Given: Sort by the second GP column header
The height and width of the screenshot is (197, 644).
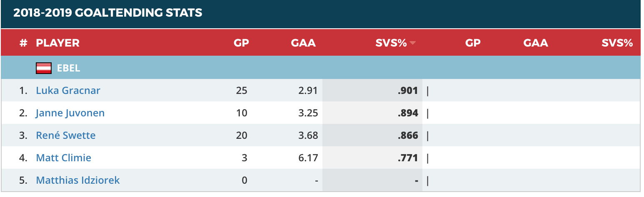Looking at the screenshot, I should pos(473,43).
